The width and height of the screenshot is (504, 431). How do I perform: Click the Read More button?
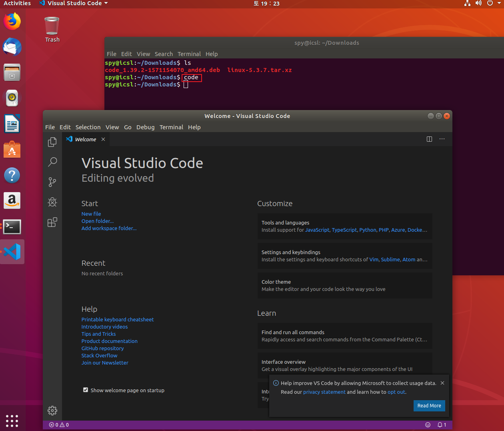click(429, 405)
